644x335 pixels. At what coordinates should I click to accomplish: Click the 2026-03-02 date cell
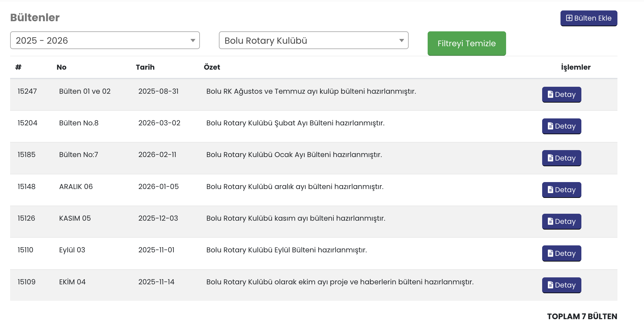[159, 123]
